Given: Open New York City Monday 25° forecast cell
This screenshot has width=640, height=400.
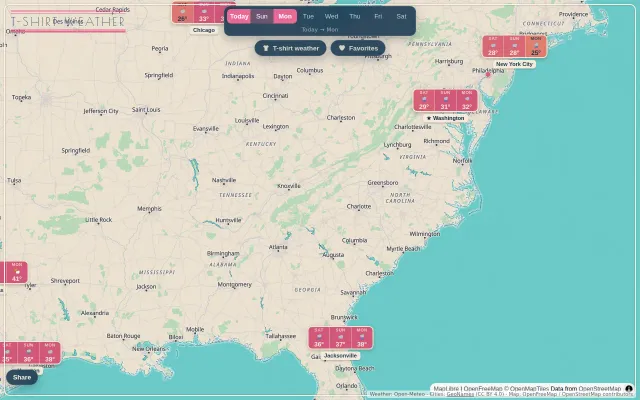Looking at the screenshot, I should [x=536, y=47].
